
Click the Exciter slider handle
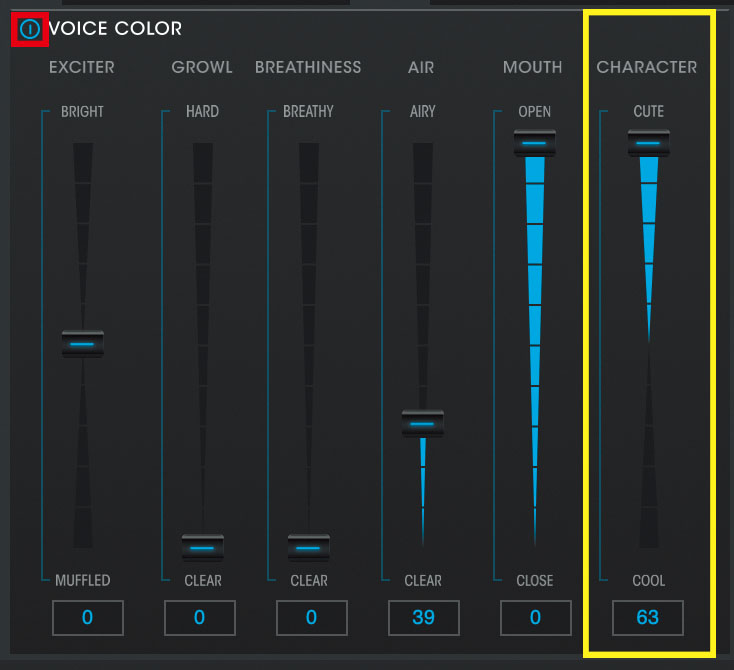(82, 344)
